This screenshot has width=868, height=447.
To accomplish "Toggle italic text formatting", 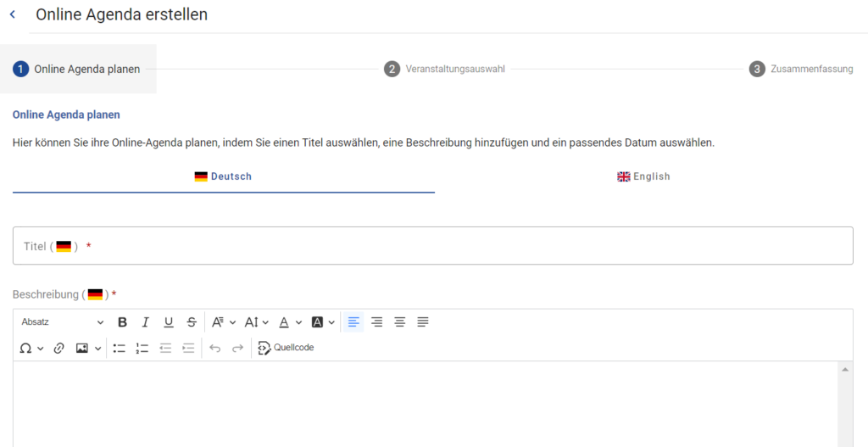I will tap(145, 322).
